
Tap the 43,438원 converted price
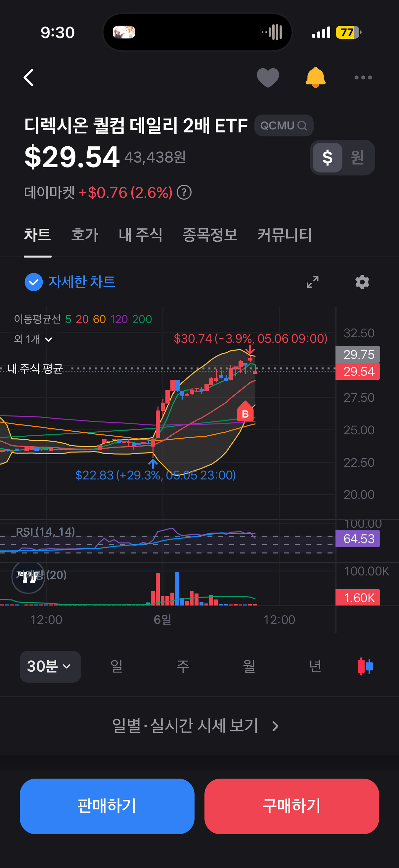pos(155,157)
